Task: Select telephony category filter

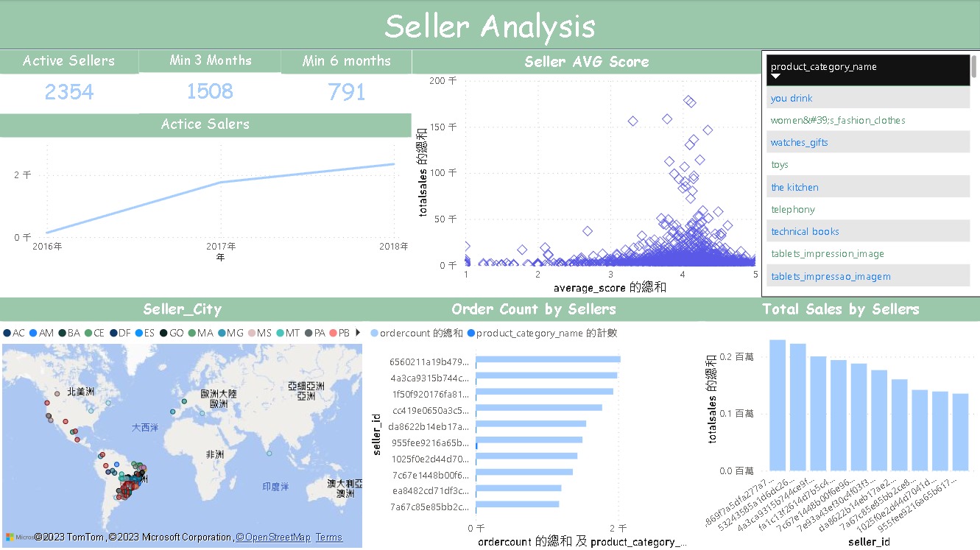Action: pyautogui.click(x=793, y=209)
